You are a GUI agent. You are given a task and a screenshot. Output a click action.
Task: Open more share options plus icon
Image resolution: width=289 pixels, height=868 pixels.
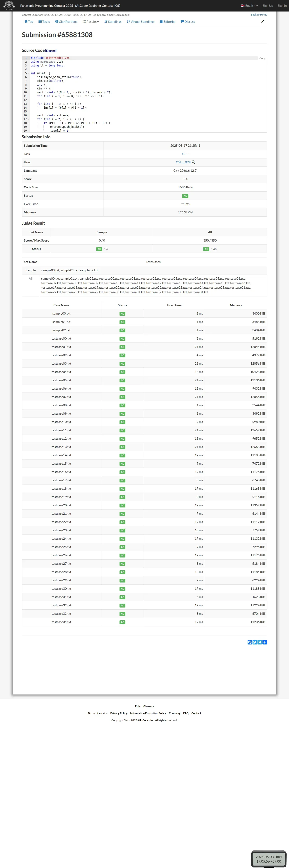point(265,642)
